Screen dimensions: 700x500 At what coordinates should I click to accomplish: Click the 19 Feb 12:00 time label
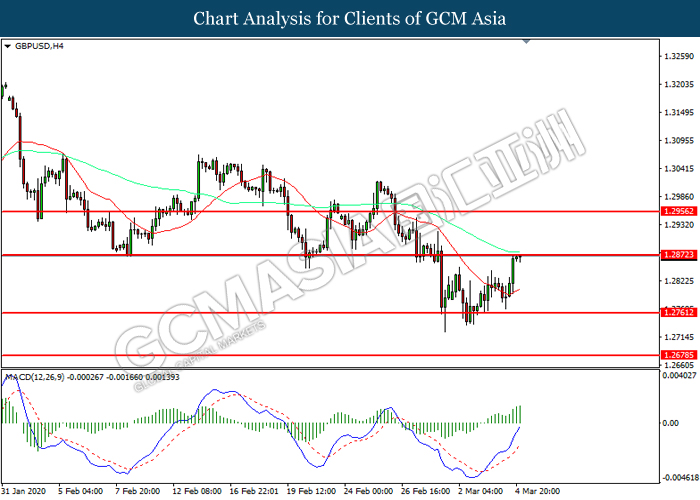(311, 491)
